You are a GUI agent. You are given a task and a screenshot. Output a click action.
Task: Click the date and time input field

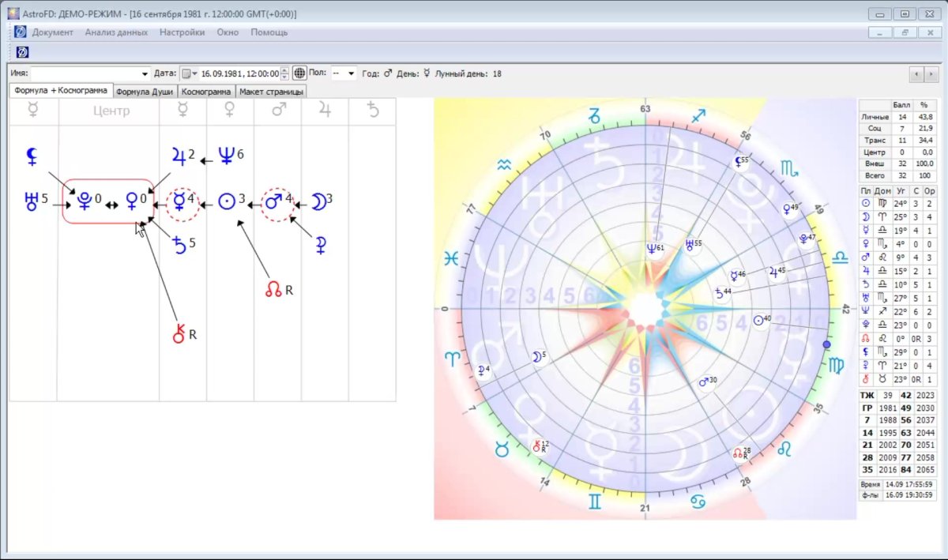click(x=240, y=73)
